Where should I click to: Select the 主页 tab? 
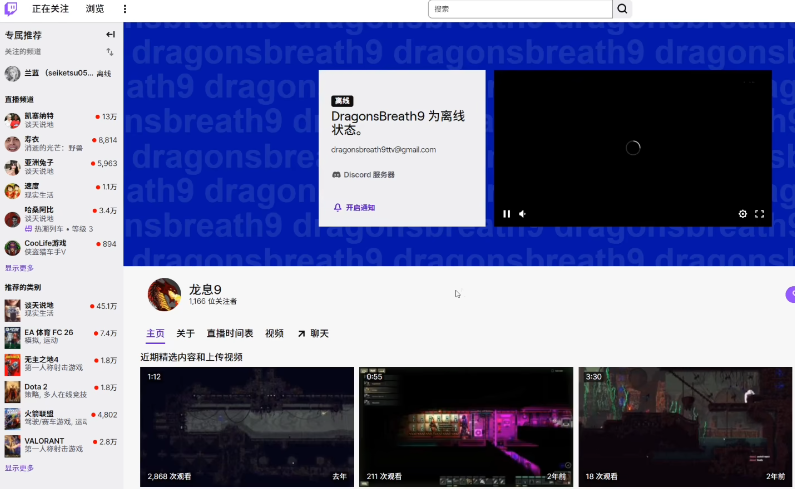pyautogui.click(x=155, y=333)
